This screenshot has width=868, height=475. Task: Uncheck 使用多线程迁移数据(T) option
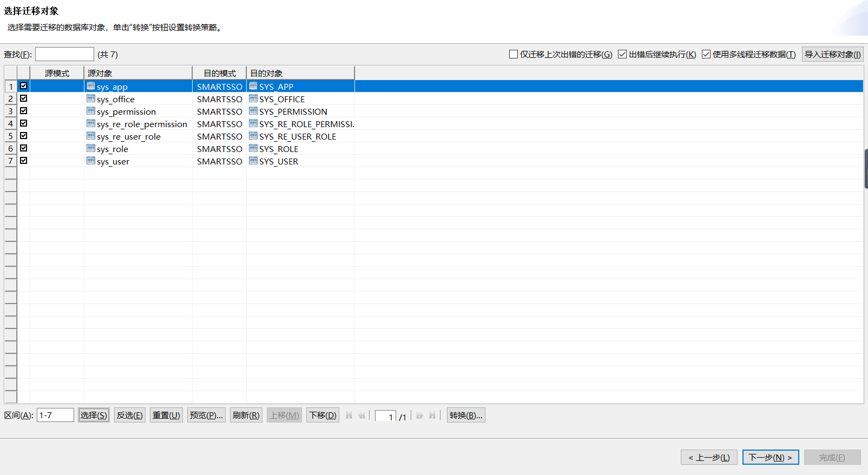[x=706, y=54]
